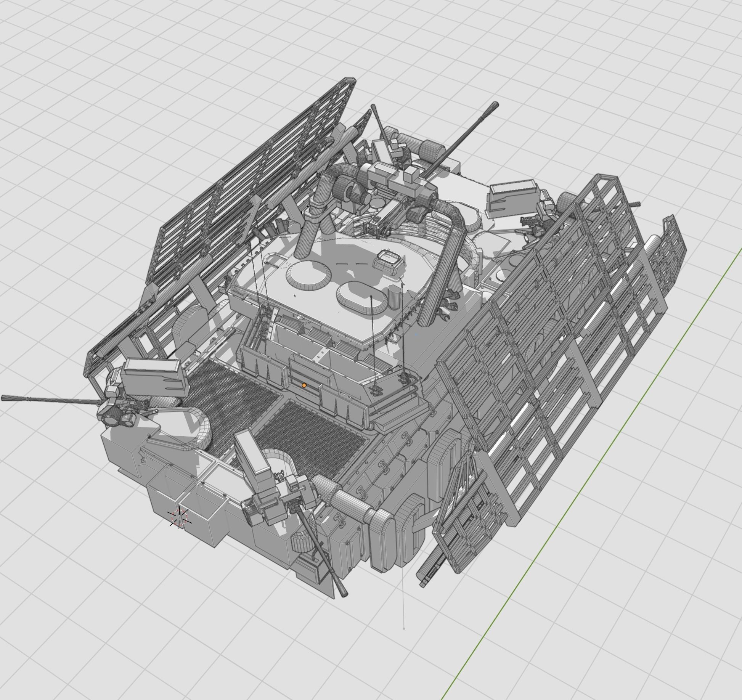Select the rectangular periscope box on turret roof
The width and height of the screenshot is (742, 700).
(x=389, y=261)
